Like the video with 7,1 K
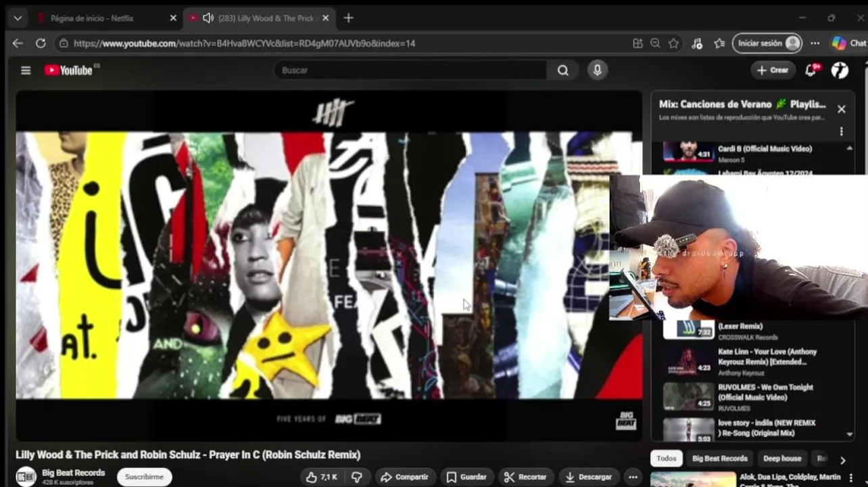 (x=322, y=477)
